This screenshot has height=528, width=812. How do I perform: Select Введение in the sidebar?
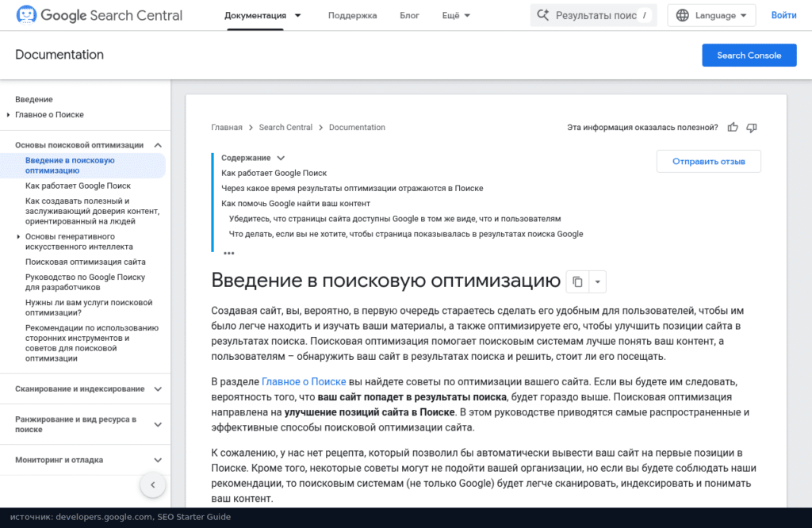click(x=33, y=99)
